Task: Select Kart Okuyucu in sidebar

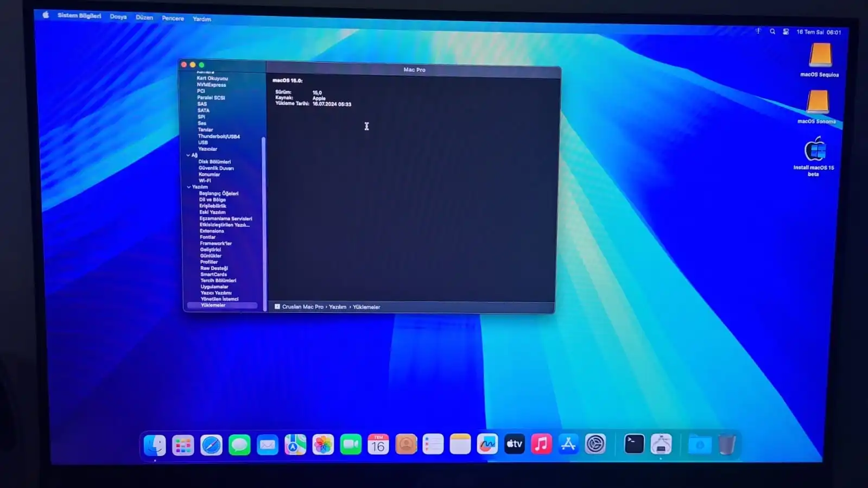Action: click(x=212, y=78)
